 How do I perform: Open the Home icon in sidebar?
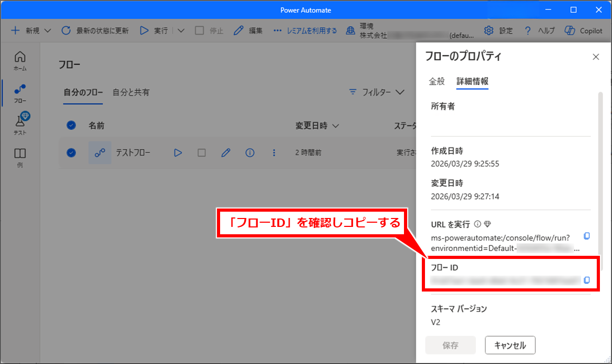(20, 60)
